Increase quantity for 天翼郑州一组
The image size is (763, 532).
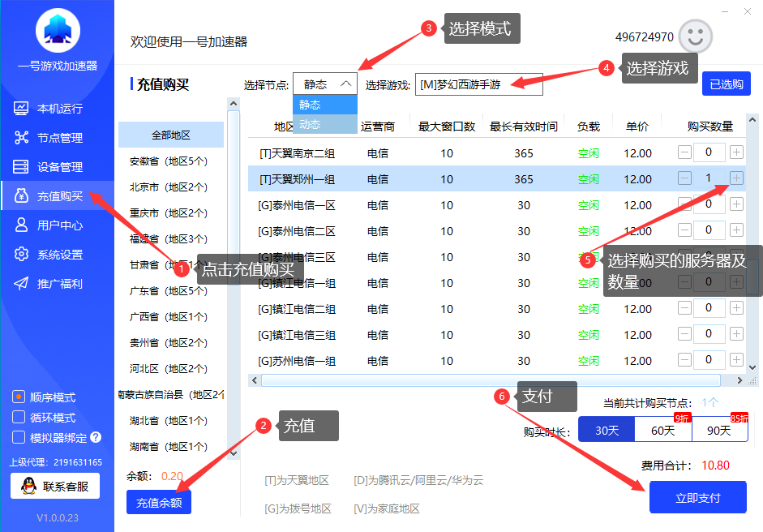click(736, 178)
